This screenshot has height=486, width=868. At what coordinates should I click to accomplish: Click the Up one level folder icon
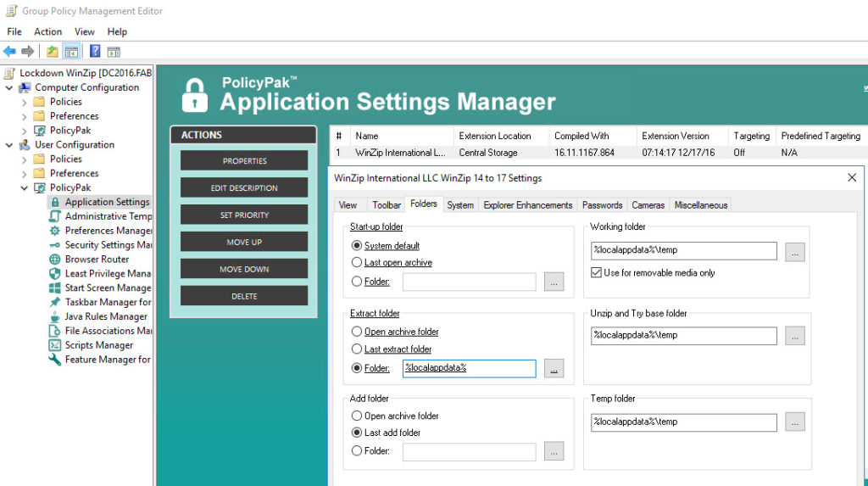(52, 52)
